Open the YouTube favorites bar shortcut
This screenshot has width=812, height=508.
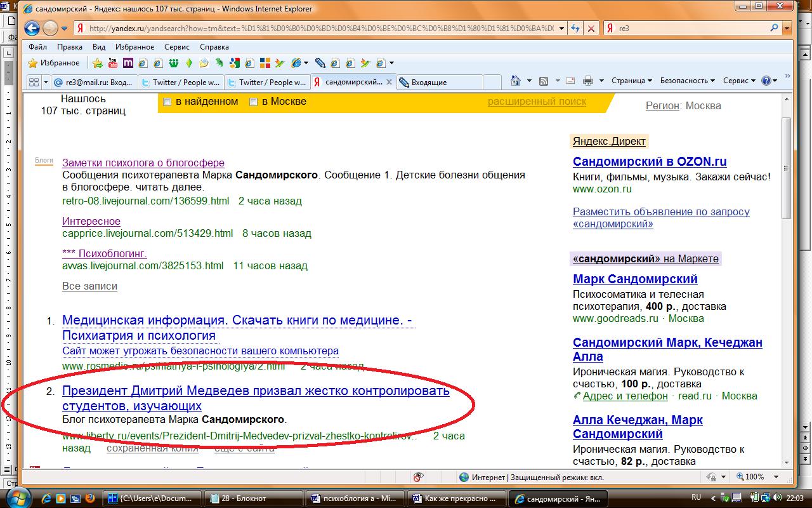point(113,63)
